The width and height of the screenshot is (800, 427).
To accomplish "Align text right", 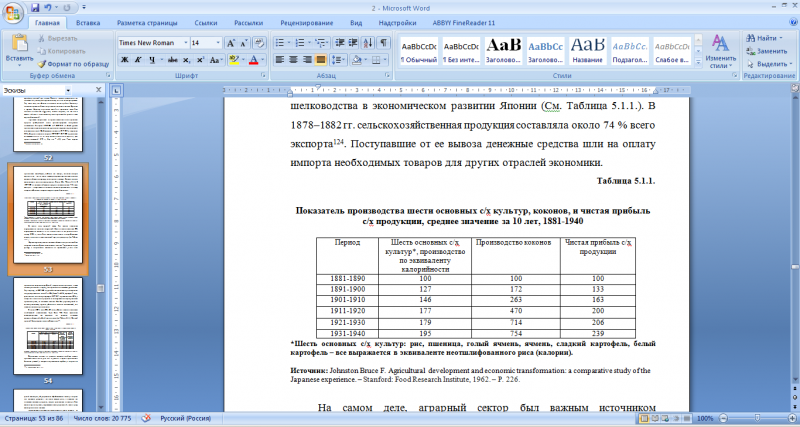I will click(307, 60).
